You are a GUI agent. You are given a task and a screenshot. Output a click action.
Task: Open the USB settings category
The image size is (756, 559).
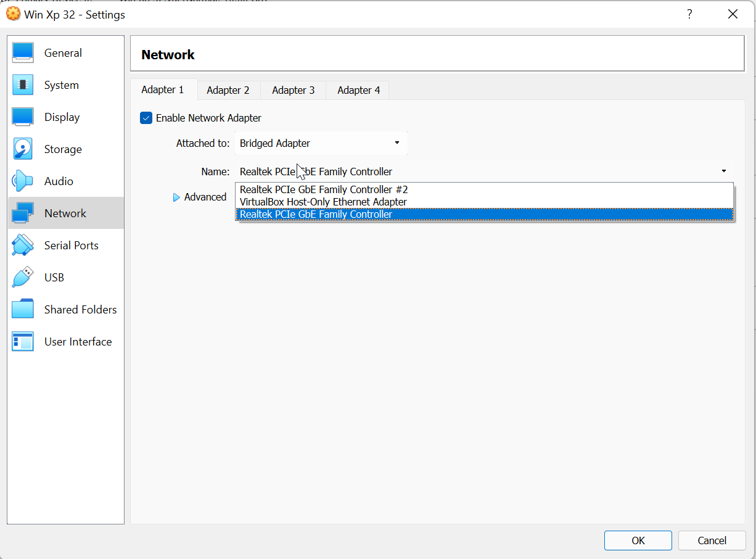pos(66,278)
